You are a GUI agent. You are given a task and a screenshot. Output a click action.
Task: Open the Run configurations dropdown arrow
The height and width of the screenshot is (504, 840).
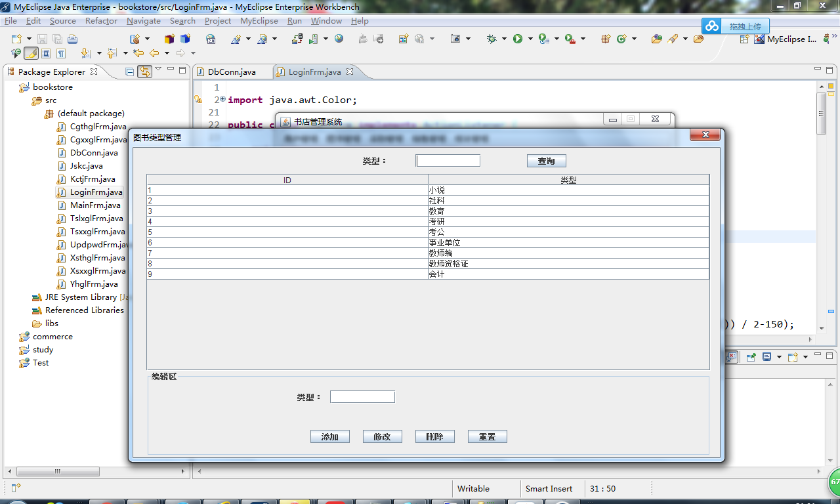click(530, 39)
